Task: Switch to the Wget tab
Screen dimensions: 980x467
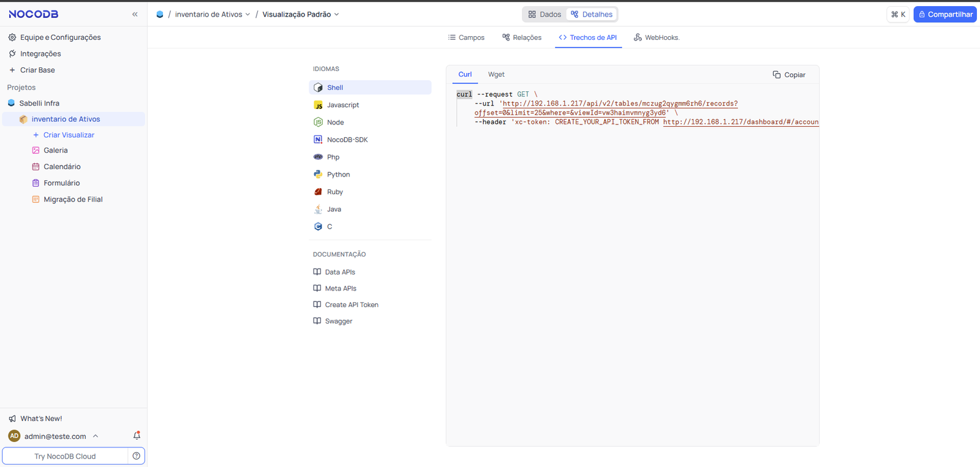Action: pos(496,75)
